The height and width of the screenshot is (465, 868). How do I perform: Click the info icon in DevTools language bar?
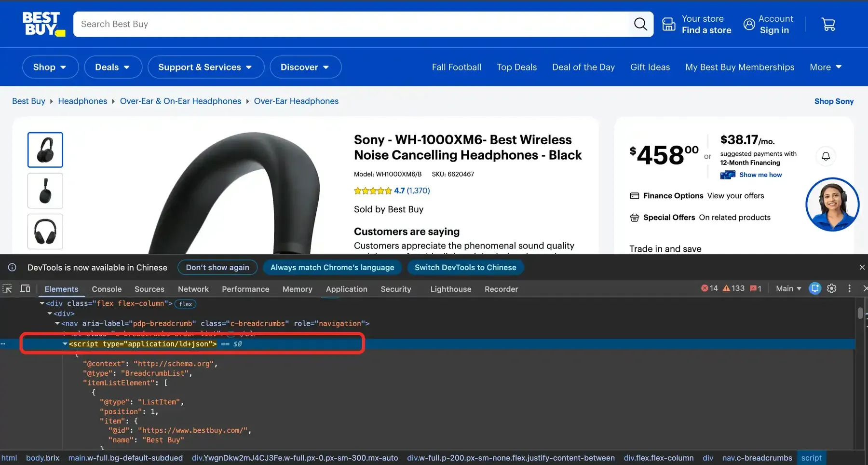(12, 267)
